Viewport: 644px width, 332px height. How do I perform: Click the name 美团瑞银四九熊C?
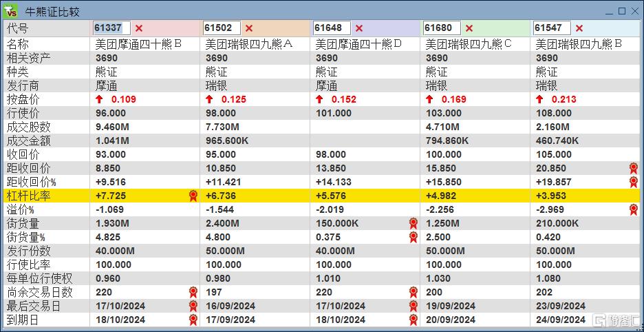tap(469, 44)
